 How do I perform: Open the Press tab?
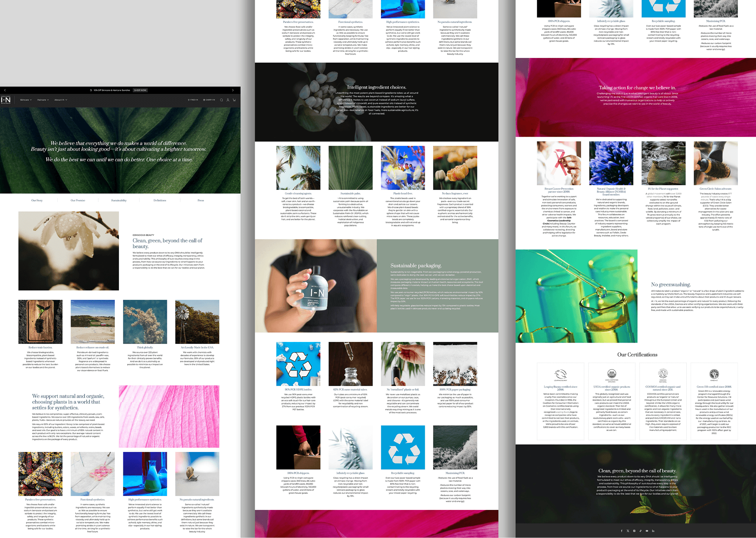click(x=201, y=201)
